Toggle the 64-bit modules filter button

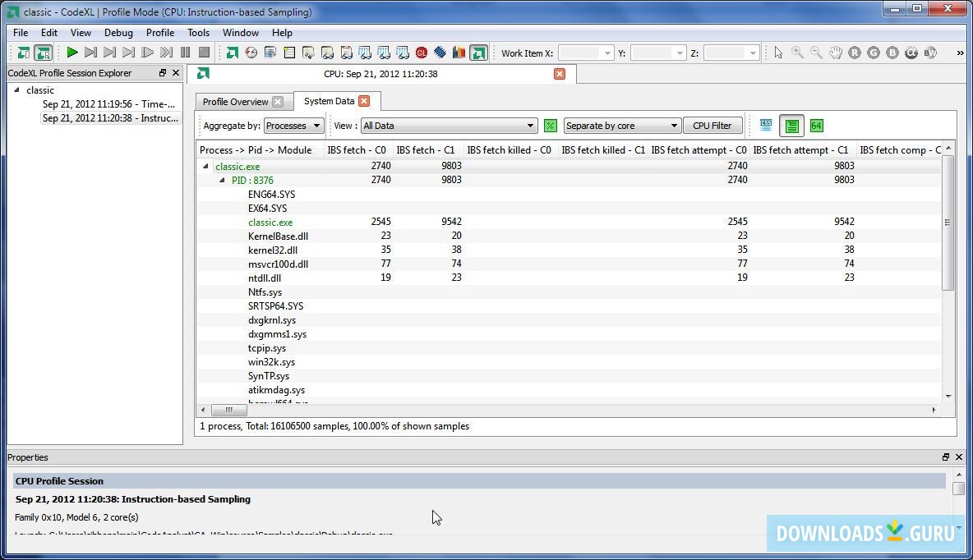816,126
